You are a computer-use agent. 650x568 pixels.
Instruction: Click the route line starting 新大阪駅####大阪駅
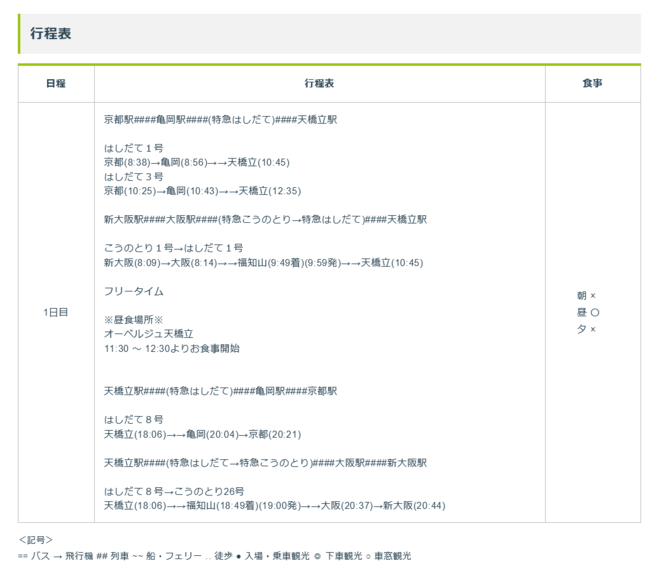(x=265, y=220)
